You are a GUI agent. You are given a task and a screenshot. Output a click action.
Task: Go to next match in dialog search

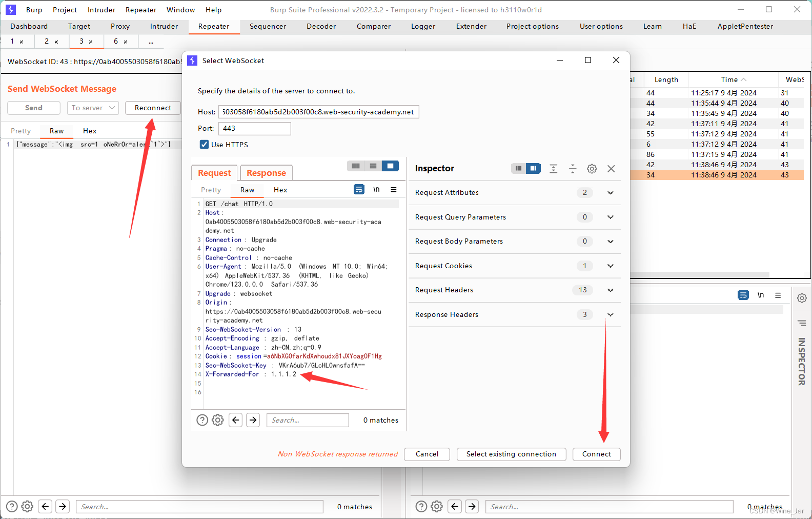pyautogui.click(x=253, y=420)
